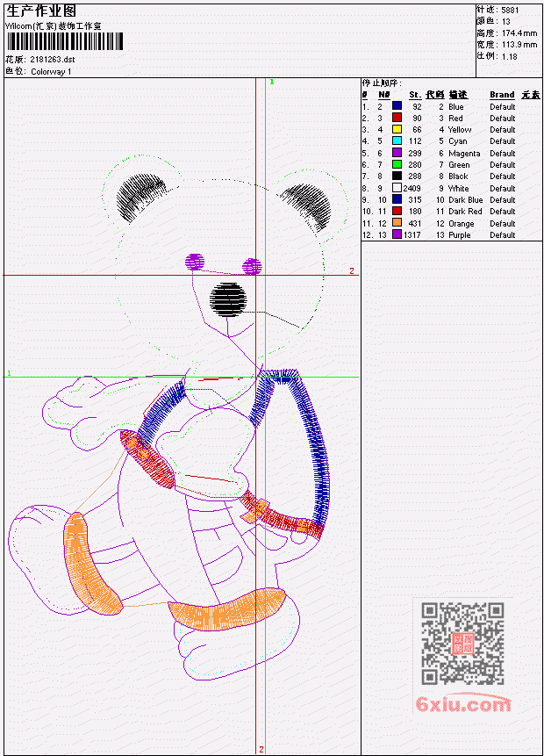Click the N# column header
Screen dimensions: 544x756
click(383, 95)
